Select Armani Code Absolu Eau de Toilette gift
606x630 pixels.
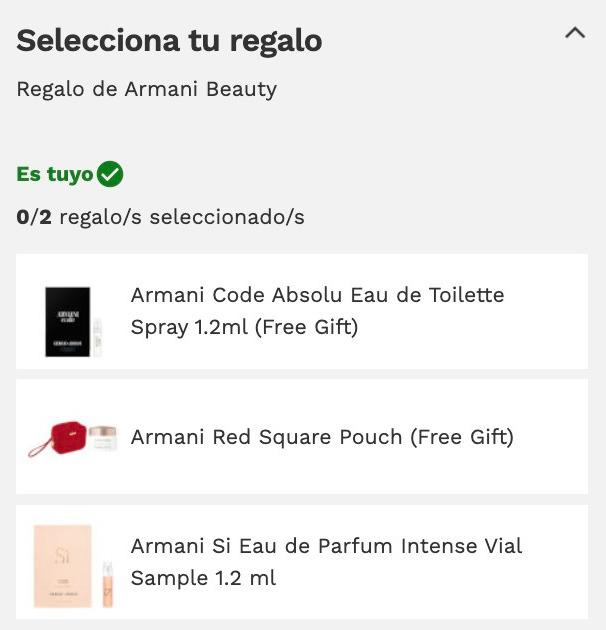302,311
